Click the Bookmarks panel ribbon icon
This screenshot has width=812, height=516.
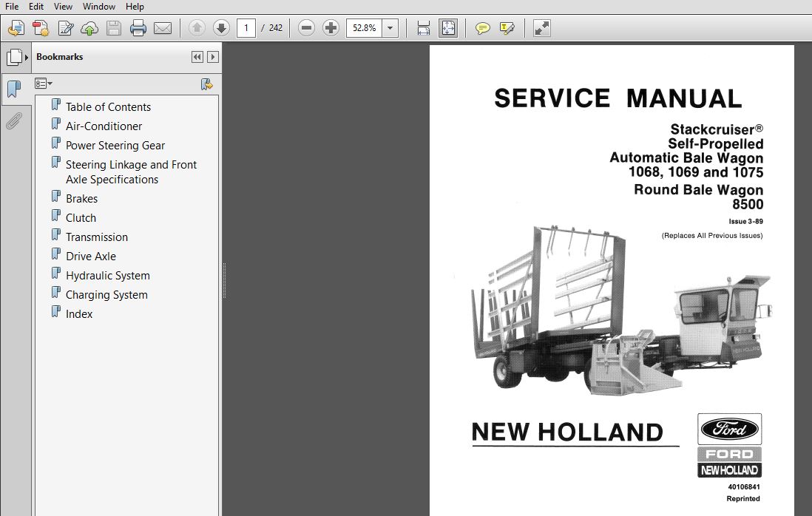[14, 89]
